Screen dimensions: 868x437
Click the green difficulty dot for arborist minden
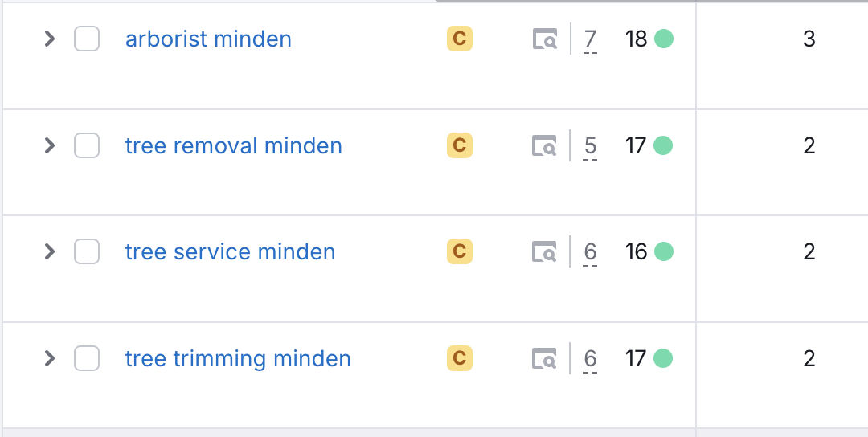point(664,39)
